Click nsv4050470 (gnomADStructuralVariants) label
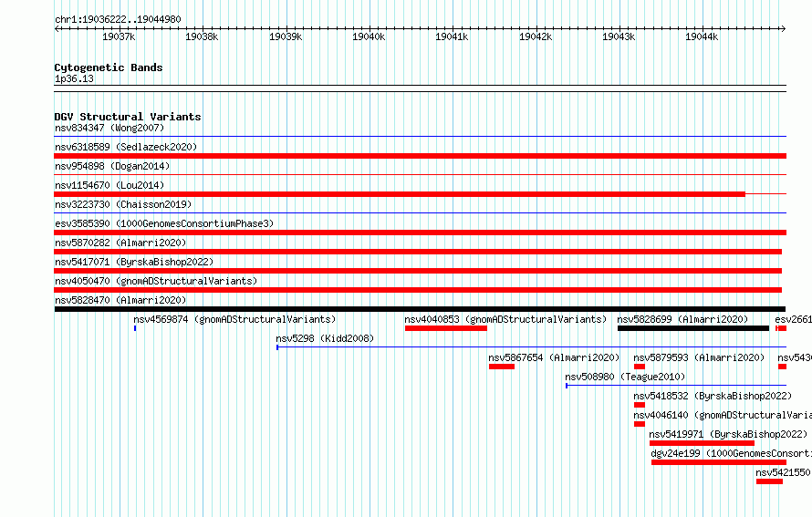The image size is (812, 517). 156,281
